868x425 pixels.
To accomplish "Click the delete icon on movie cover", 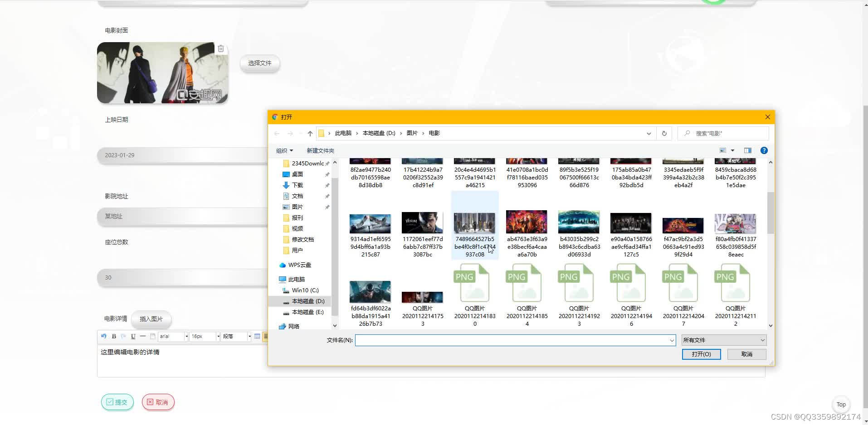I will pos(221,48).
